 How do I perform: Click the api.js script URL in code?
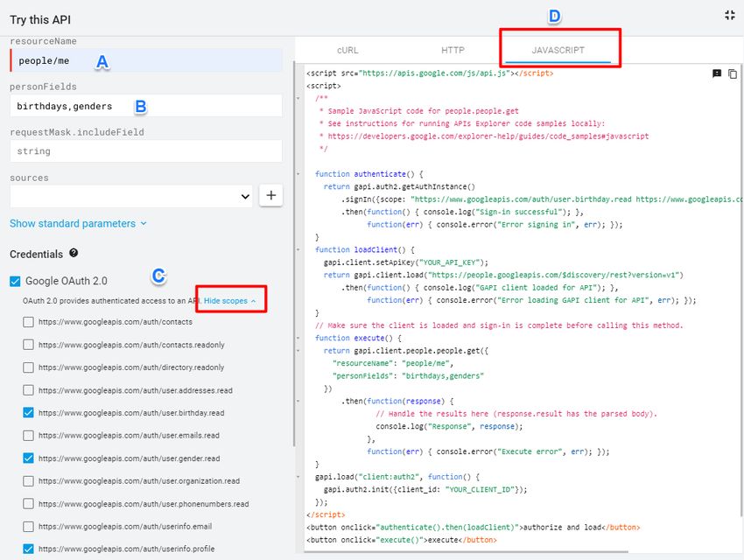coord(433,73)
